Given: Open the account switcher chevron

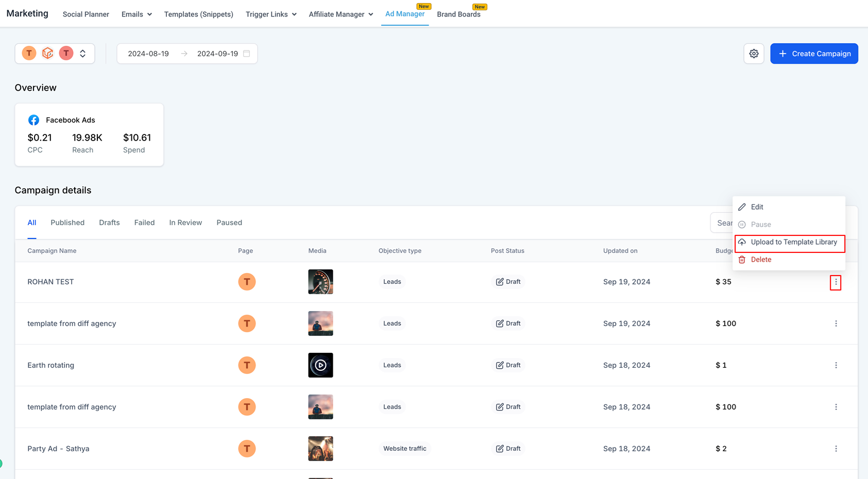Looking at the screenshot, I should (x=82, y=53).
